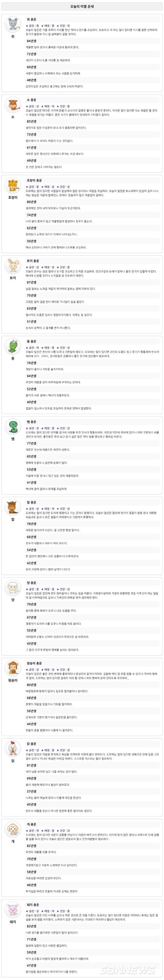164x980 pixels.
Task: Click the 오늘의 띠별 운세 title header
Action: pyautogui.click(x=82, y=7)
